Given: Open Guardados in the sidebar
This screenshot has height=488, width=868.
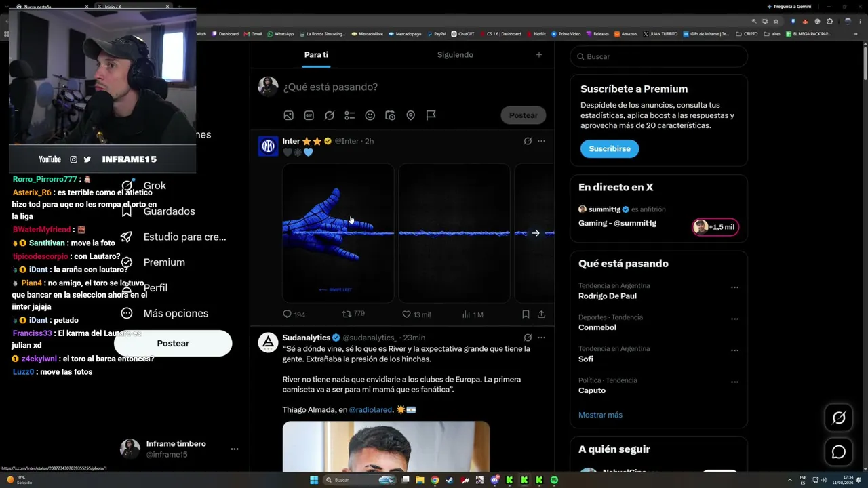Looking at the screenshot, I should 158,211.
